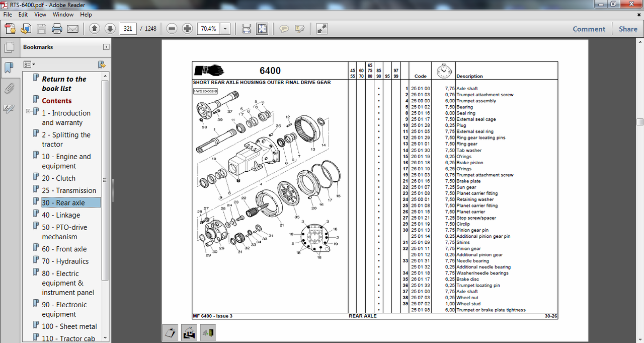Switch to read mode with arrows icon

pyautogui.click(x=322, y=29)
